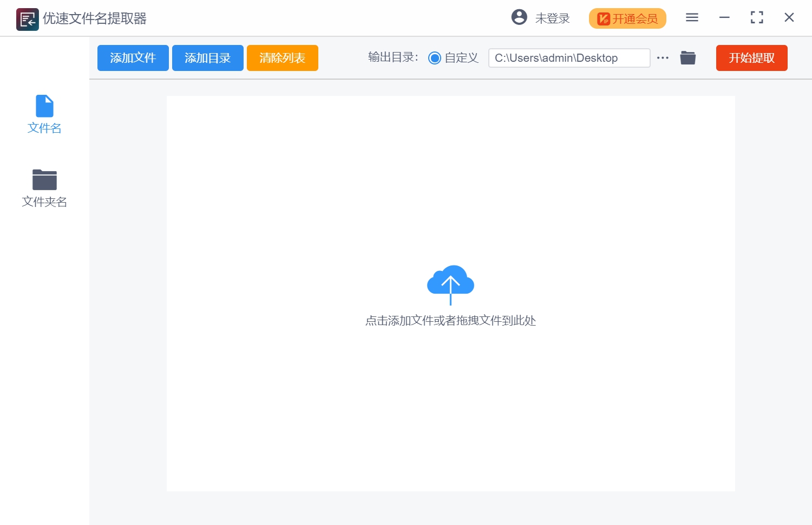The width and height of the screenshot is (812, 525).
Task: Click 清除列表 to clear the list
Action: [282, 57]
